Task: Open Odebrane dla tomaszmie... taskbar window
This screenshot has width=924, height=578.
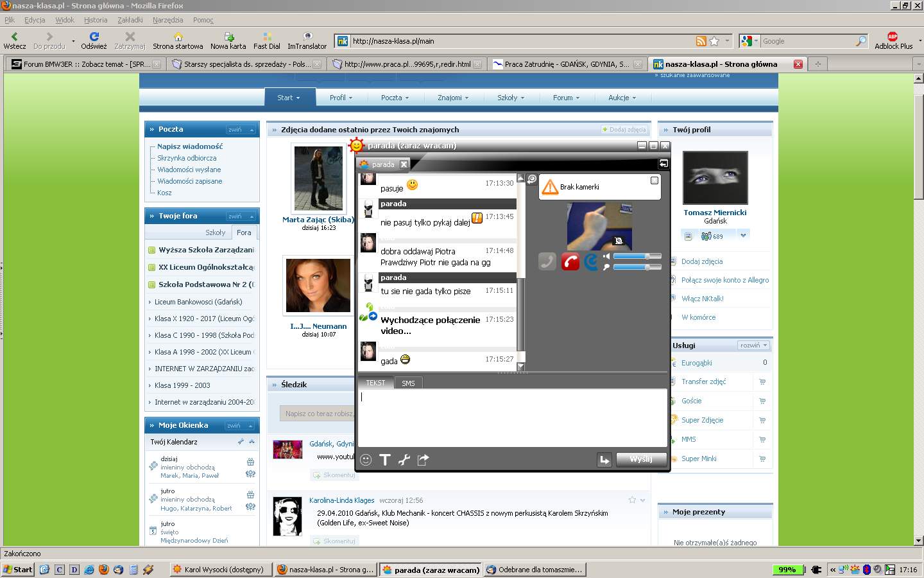Action: coord(535,570)
